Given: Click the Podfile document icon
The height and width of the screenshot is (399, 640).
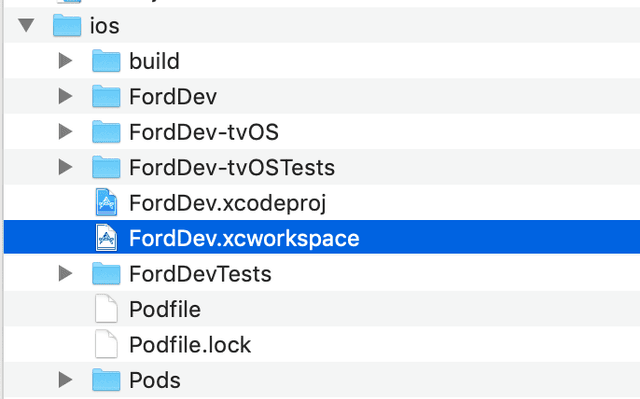Looking at the screenshot, I should tap(106, 309).
